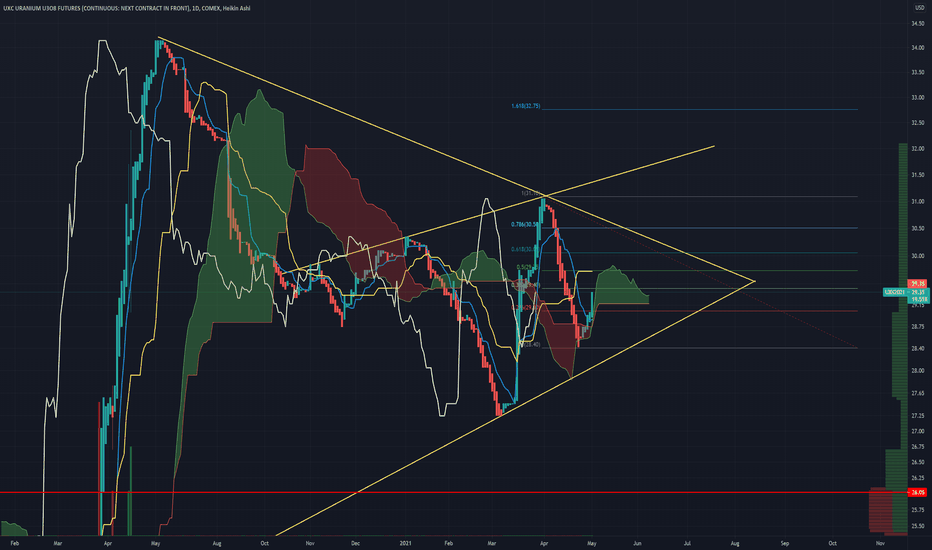932x550 pixels.
Task: Click the UXC Uranium U3O8 Futures chart title
Action: click(127, 8)
